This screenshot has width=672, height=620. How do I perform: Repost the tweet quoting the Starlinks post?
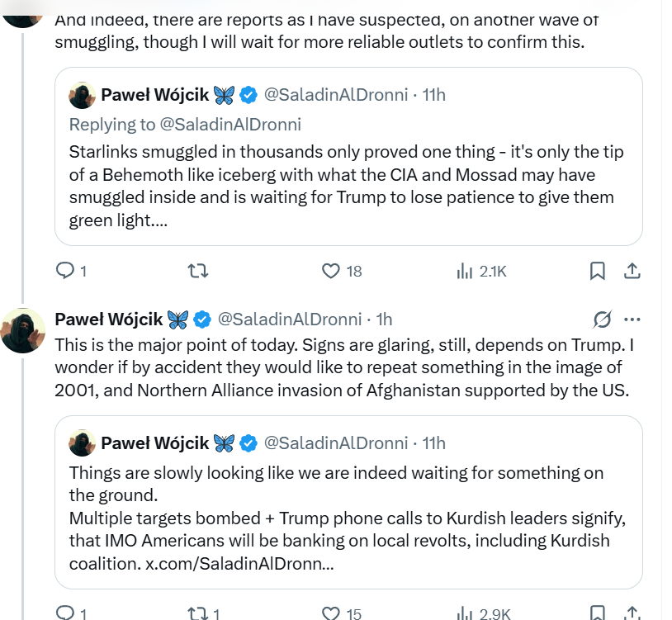(x=197, y=270)
